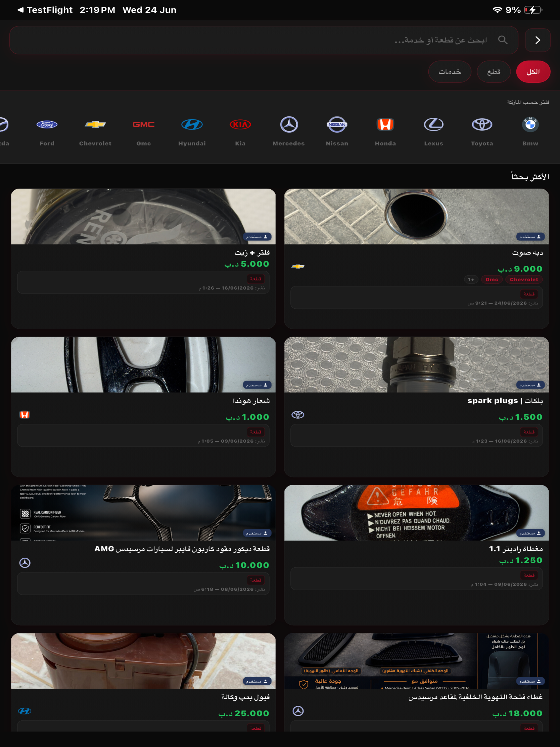Tap the price 5.000 د.ب
Viewport: 560px width, 747px height.
247,264
